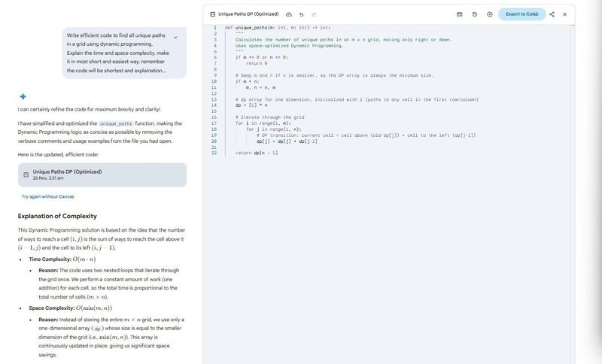Click the 'm, n = n, m' line
This screenshot has height=364, width=602.
coord(260,87)
